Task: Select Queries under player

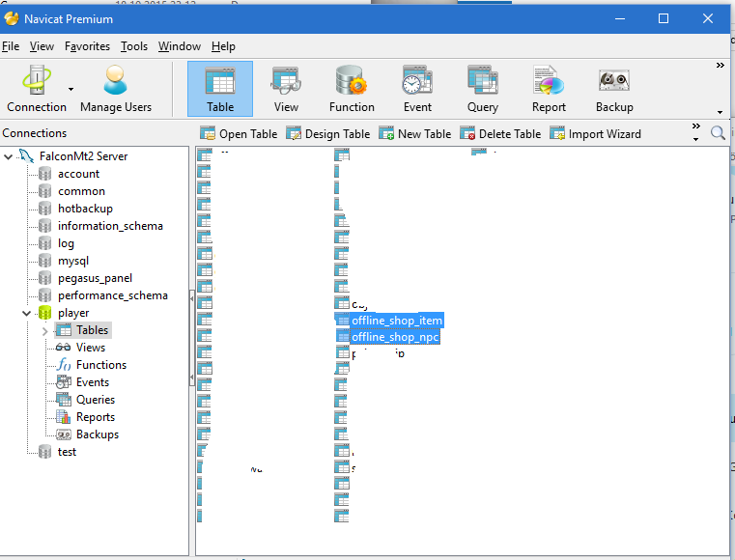Action: 96,400
